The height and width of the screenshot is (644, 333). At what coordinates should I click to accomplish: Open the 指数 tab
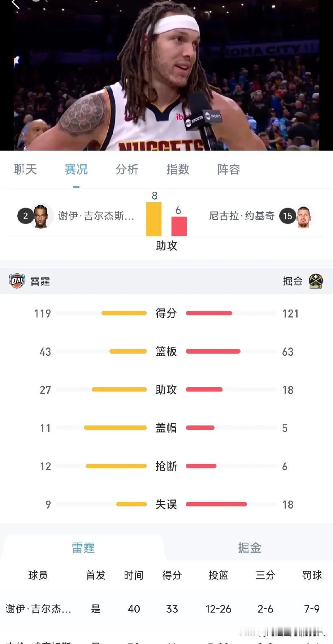pyautogui.click(x=178, y=169)
